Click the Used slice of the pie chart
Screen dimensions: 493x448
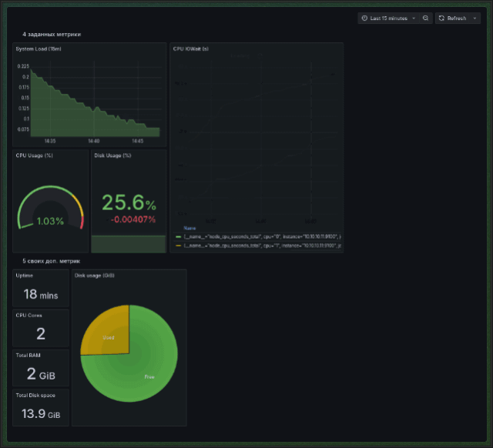tap(109, 337)
